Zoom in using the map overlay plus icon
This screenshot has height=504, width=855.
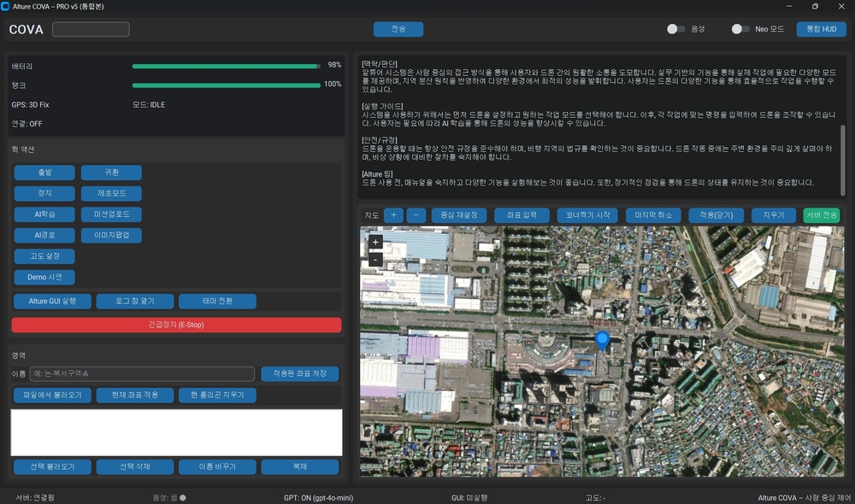coord(375,243)
